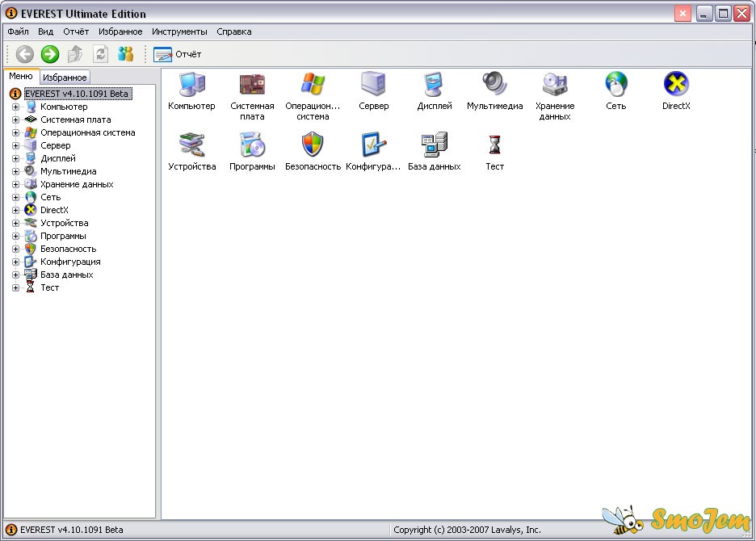Image resolution: width=756 pixels, height=541 pixels.
Task: Expand the Мультимедиа tree node
Action: click(15, 171)
